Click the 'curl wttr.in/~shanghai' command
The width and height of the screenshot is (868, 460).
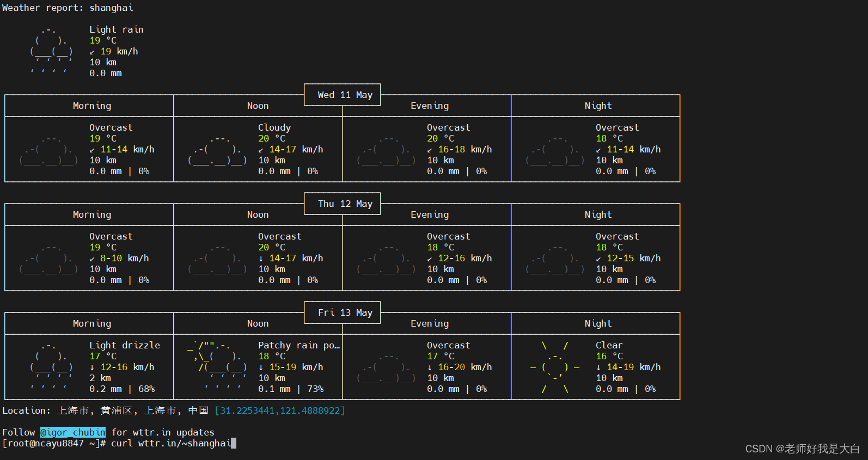[x=171, y=443]
